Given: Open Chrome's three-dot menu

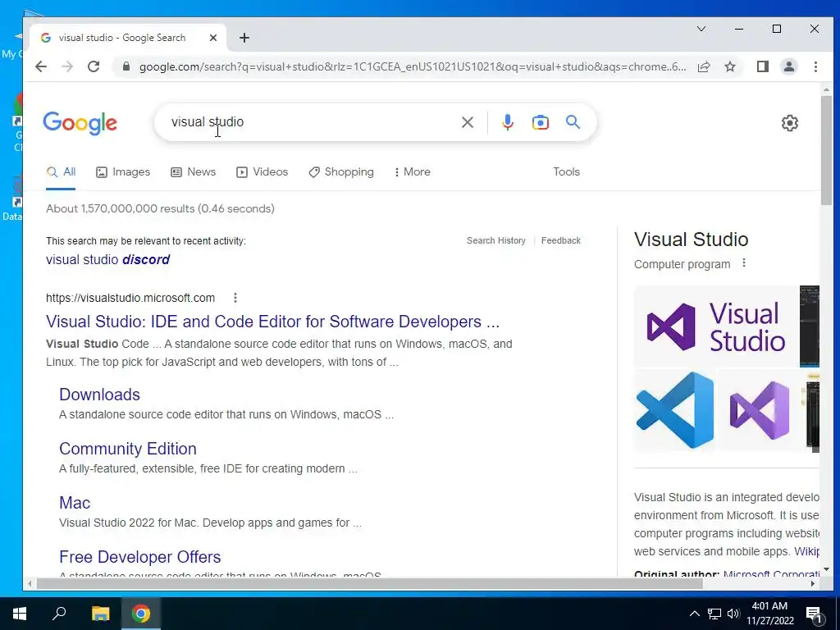Looking at the screenshot, I should tap(815, 66).
